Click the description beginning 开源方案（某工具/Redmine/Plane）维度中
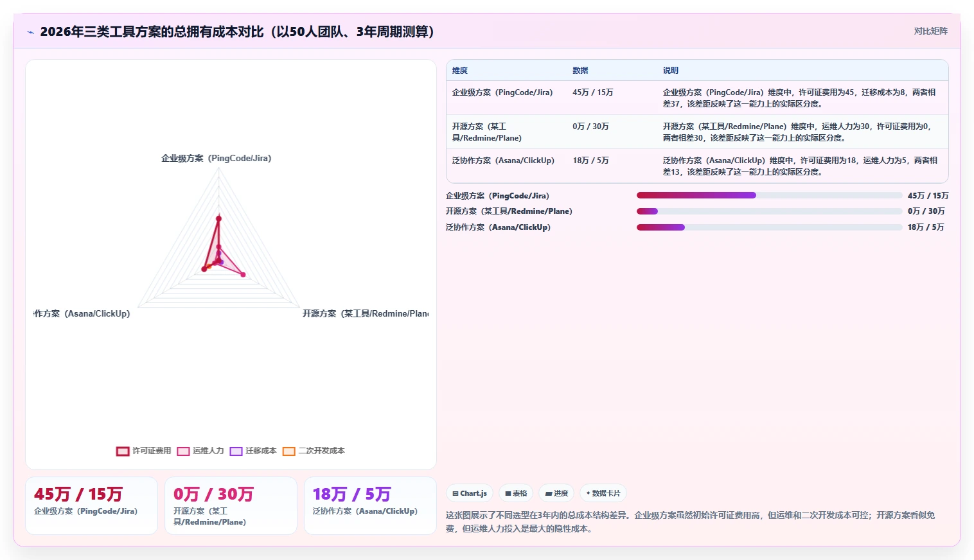 pos(797,132)
